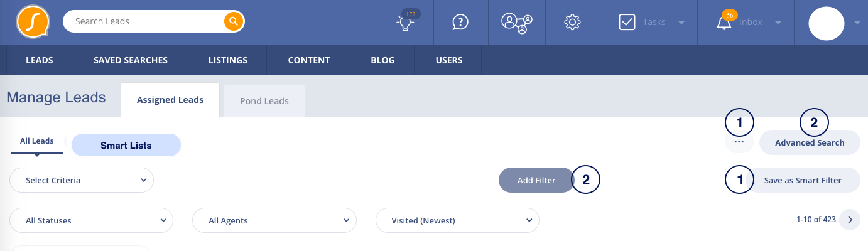Open the Visited (Newest) sort dropdown
The width and height of the screenshot is (868, 251).
[x=457, y=220]
